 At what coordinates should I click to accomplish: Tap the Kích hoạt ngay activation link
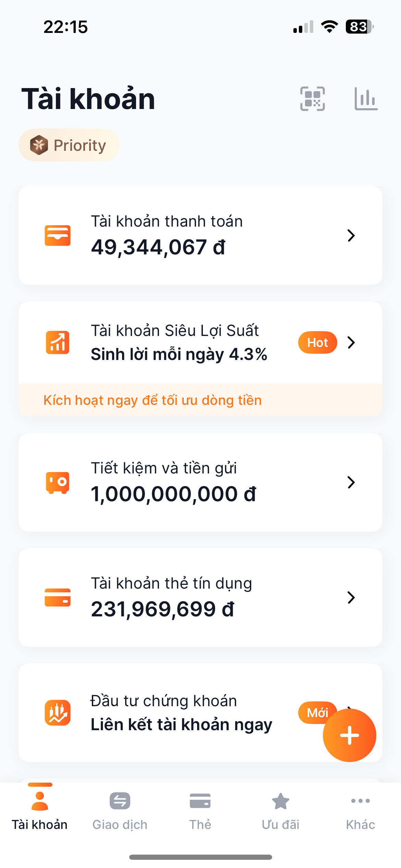coord(153,400)
